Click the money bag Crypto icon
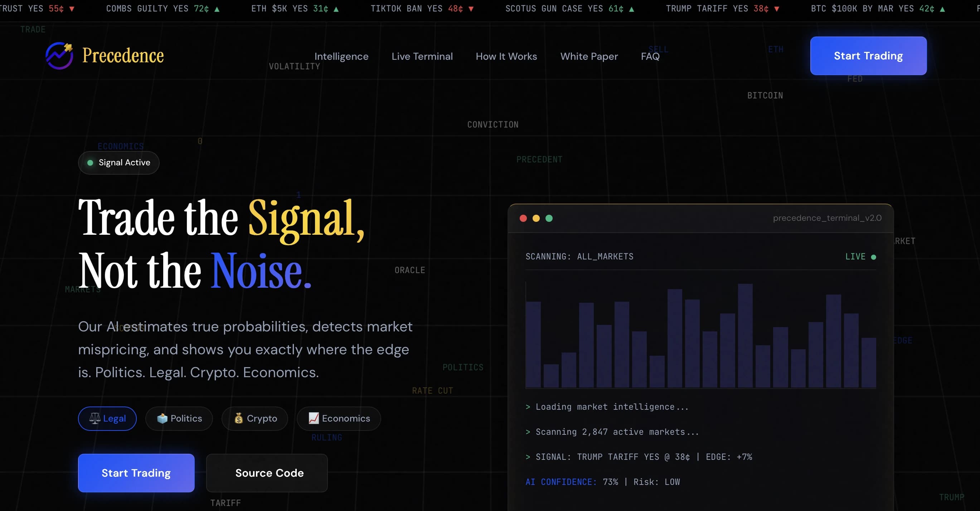Viewport: 980px width, 511px height. 238,418
